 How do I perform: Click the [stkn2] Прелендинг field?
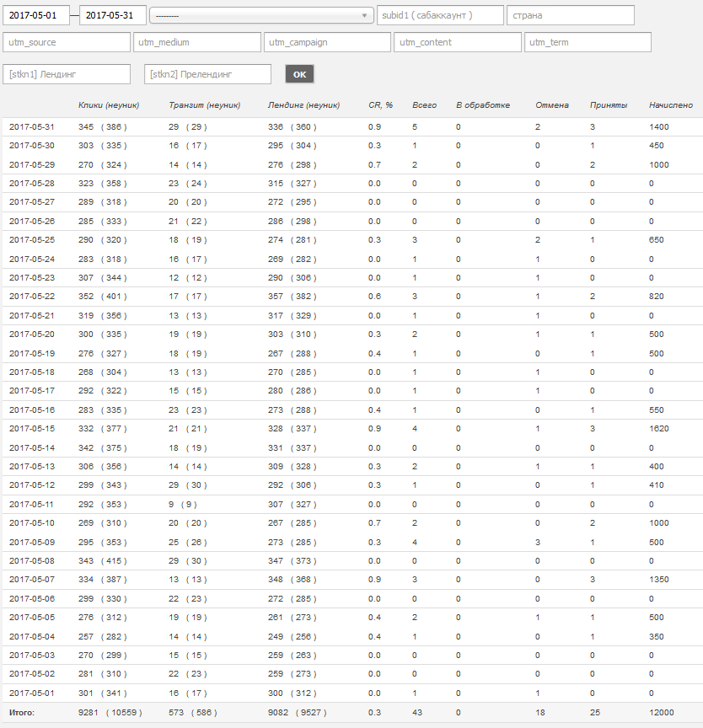(x=207, y=74)
